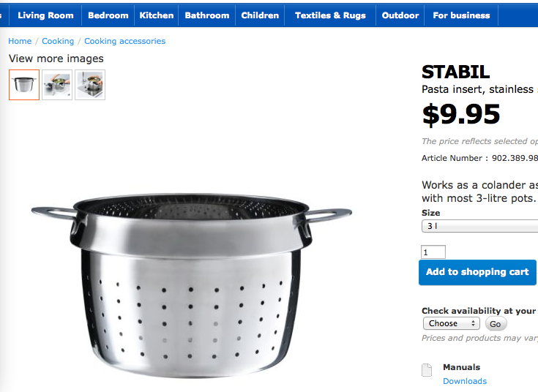The width and height of the screenshot is (538, 392).
Task: Select the first pasta insert thumbnail
Action: pyautogui.click(x=24, y=85)
